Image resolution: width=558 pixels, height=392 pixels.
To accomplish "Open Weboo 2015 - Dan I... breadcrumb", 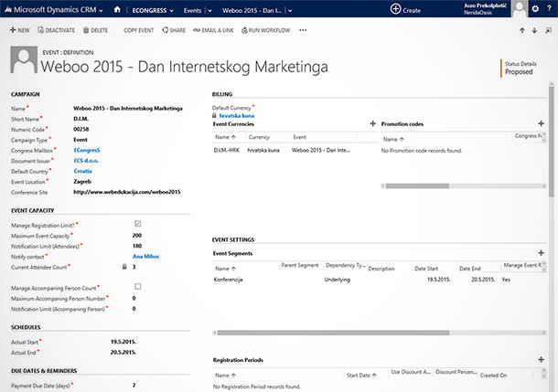I will (x=252, y=11).
